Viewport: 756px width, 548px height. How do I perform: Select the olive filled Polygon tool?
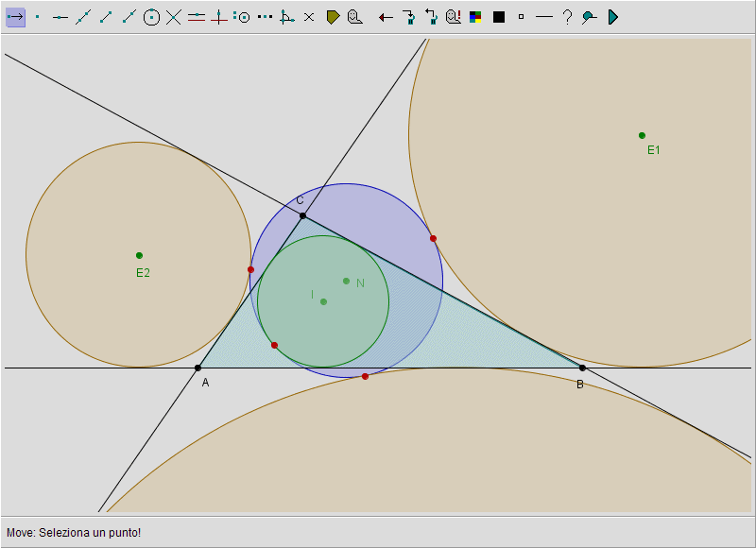tap(333, 17)
